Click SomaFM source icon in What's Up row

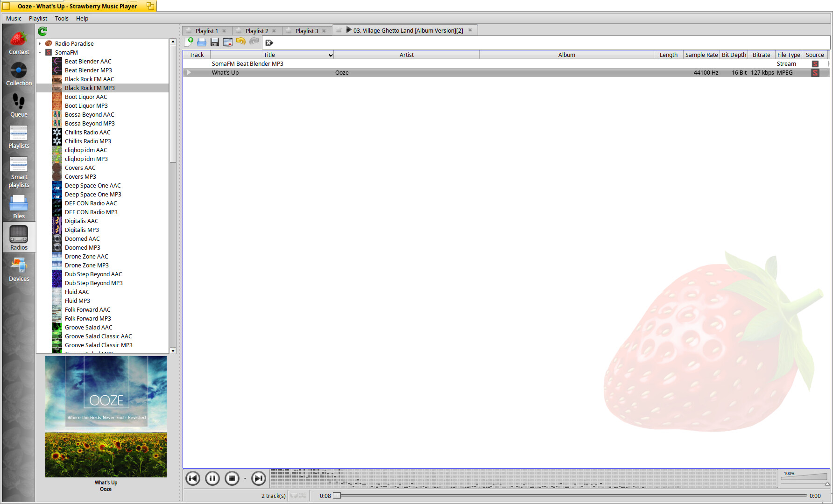click(815, 73)
